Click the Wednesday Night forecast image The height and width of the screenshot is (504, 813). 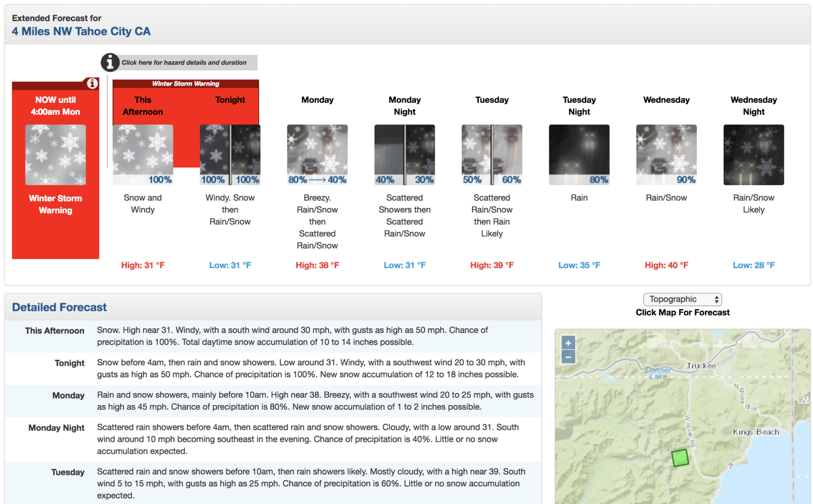[754, 155]
